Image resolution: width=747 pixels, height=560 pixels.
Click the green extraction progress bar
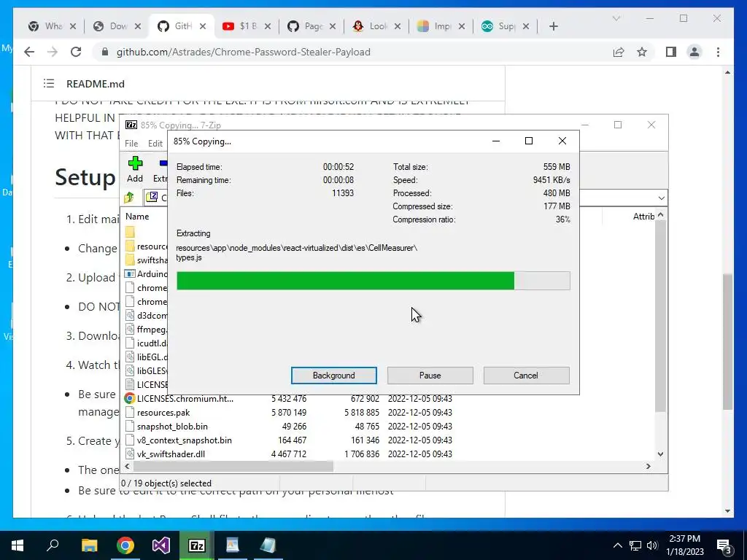click(x=373, y=281)
